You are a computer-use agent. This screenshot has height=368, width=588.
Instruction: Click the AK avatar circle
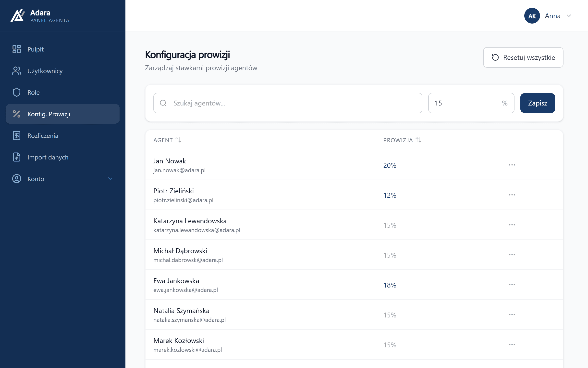(532, 16)
